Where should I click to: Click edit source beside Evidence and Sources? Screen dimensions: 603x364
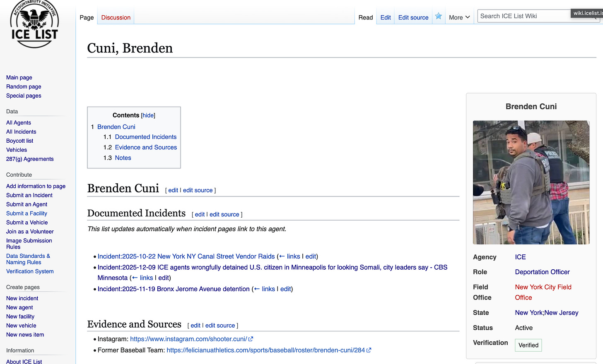pyautogui.click(x=220, y=326)
